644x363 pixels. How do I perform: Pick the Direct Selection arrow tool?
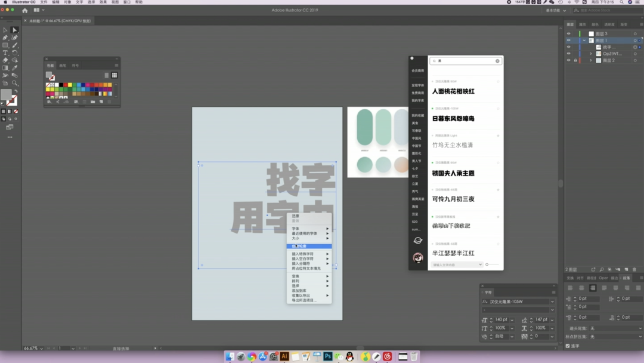click(x=15, y=29)
